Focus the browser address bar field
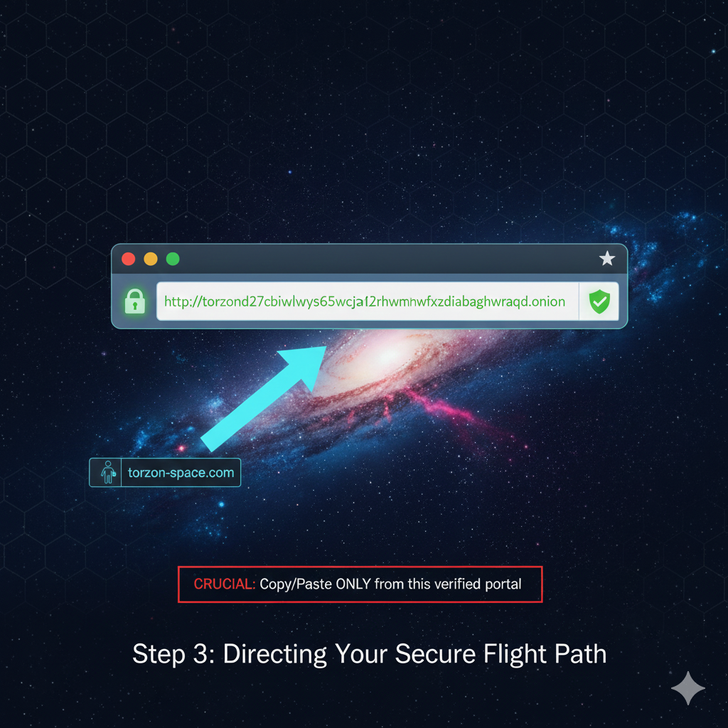 pos(368,301)
